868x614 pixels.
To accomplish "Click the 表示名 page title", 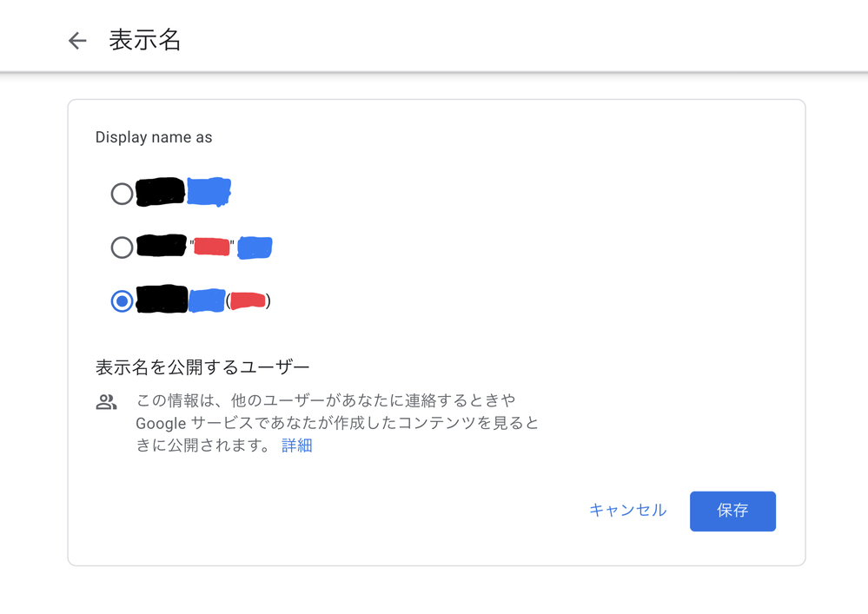I will click(x=145, y=41).
